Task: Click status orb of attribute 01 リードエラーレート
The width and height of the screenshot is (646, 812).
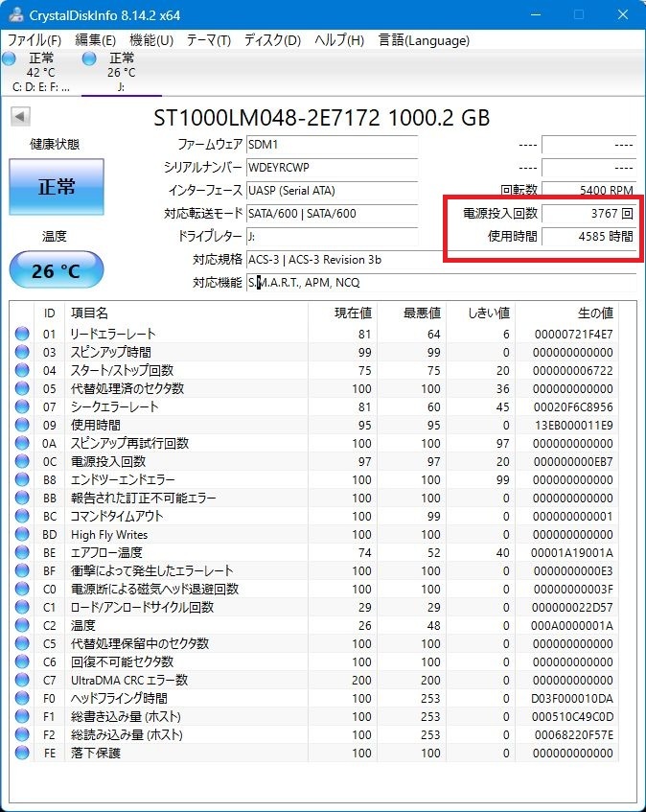Action: (22, 335)
